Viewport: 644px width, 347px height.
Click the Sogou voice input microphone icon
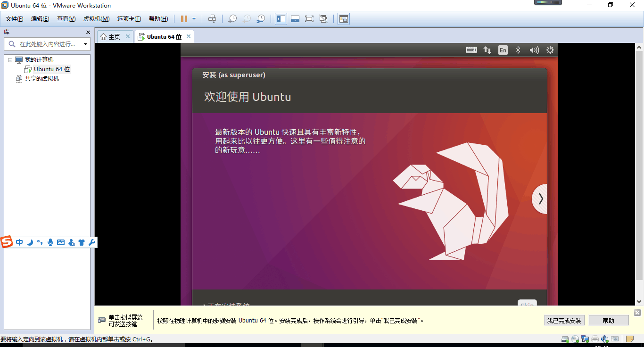tap(50, 242)
